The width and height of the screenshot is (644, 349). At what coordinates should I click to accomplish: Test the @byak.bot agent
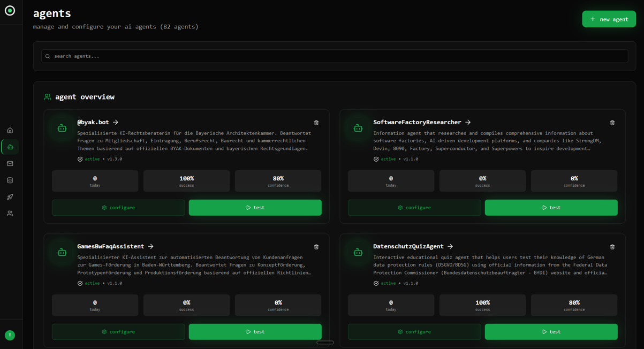tap(255, 208)
